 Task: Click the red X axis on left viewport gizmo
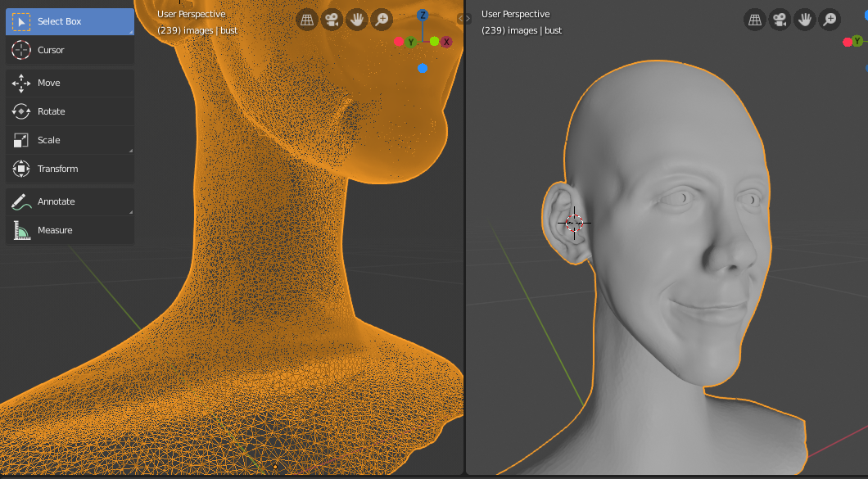[446, 42]
